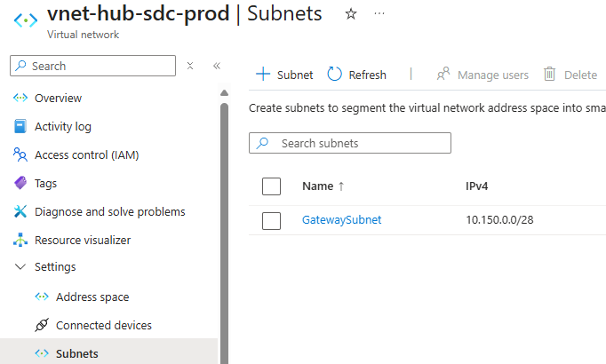
Task: Click the Delete trash can icon
Action: point(549,74)
